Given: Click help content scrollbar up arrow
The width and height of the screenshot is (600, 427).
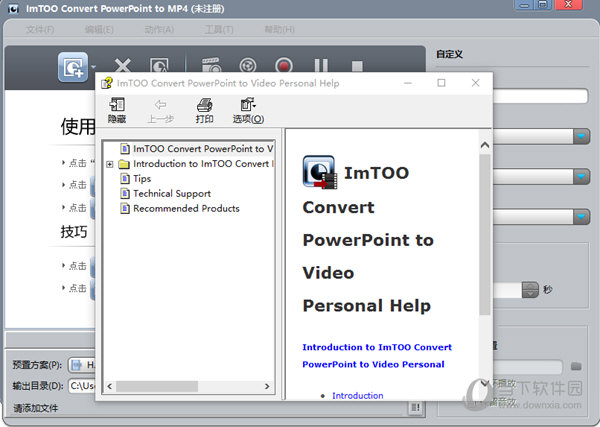Looking at the screenshot, I should tap(485, 145).
